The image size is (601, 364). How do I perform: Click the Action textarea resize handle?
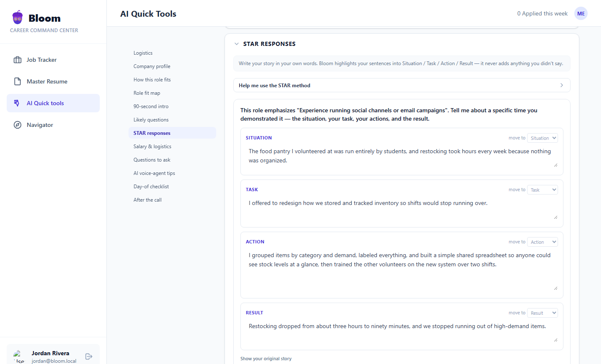[x=556, y=288]
